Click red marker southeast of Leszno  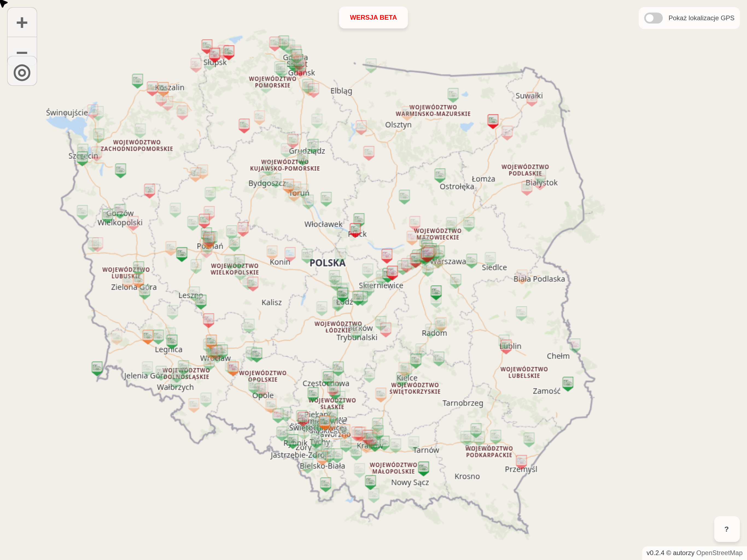pyautogui.click(x=208, y=319)
